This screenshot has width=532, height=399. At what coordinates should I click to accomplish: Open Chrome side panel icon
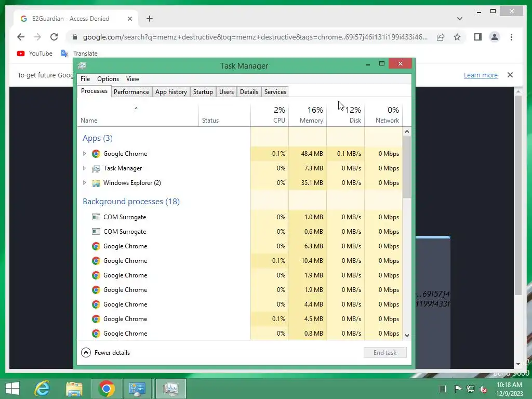(x=478, y=37)
